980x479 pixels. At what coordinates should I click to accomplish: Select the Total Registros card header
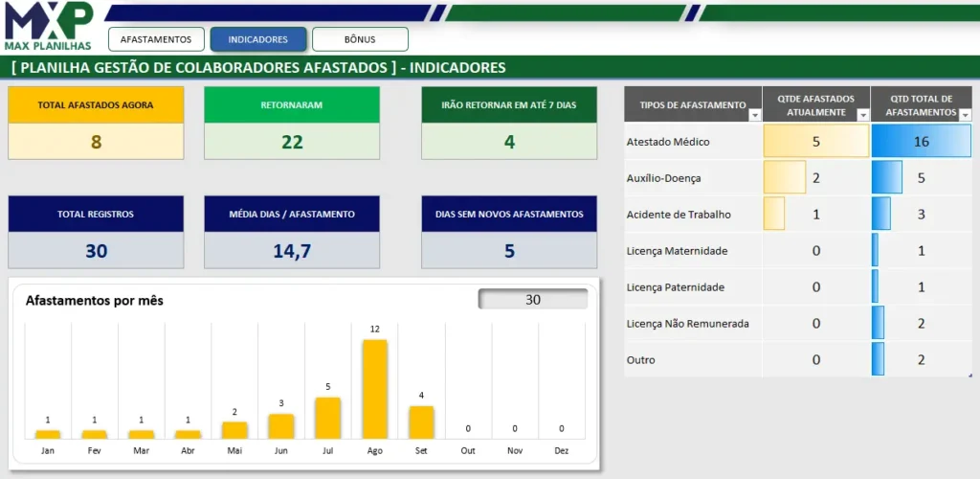(96, 214)
